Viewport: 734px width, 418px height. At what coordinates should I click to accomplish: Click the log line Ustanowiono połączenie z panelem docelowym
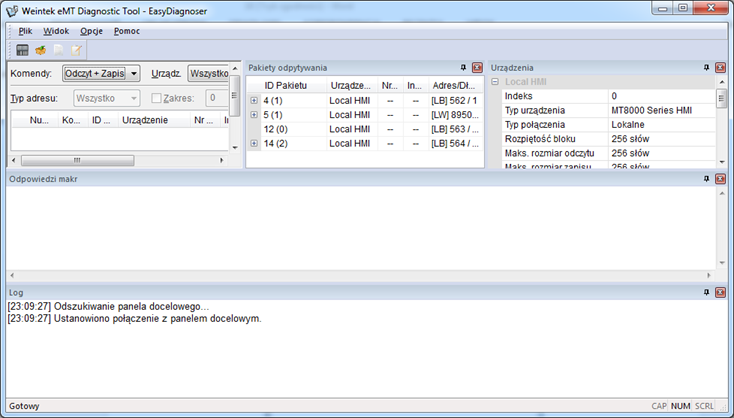tap(134, 319)
